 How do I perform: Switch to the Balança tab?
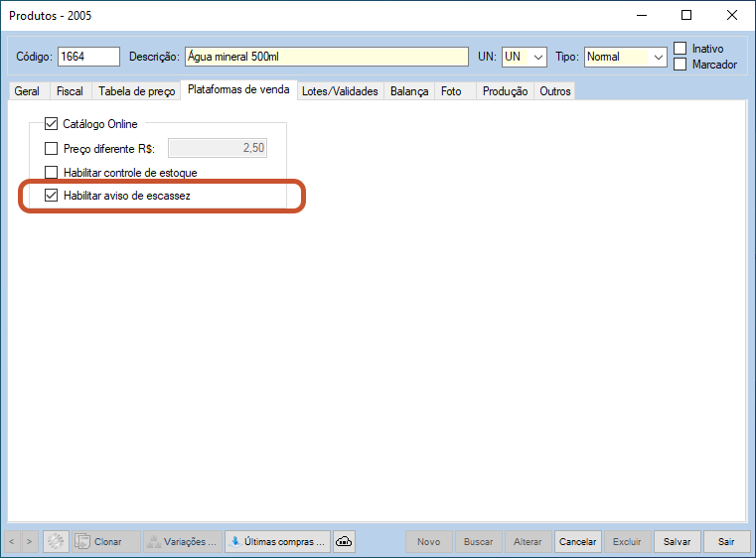[x=409, y=91]
